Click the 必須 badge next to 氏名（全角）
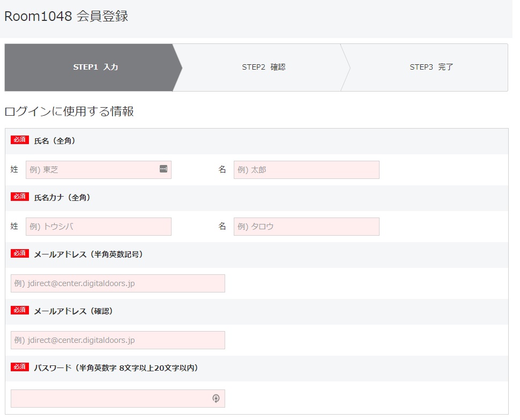 pos(20,140)
